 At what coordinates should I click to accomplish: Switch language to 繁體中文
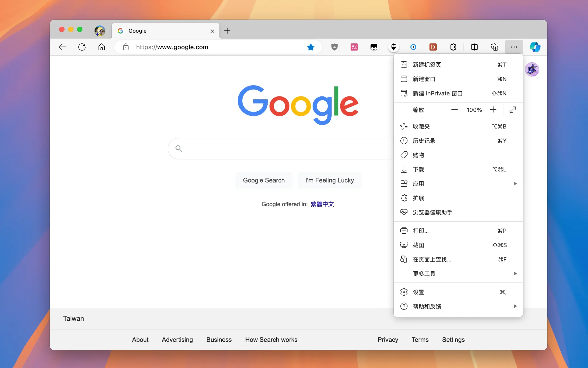[x=322, y=204]
